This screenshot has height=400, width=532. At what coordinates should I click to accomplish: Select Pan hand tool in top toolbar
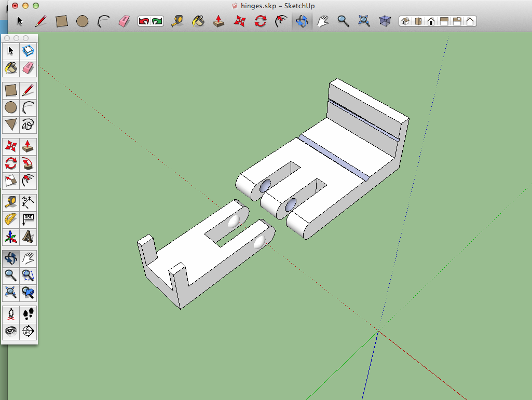click(323, 21)
